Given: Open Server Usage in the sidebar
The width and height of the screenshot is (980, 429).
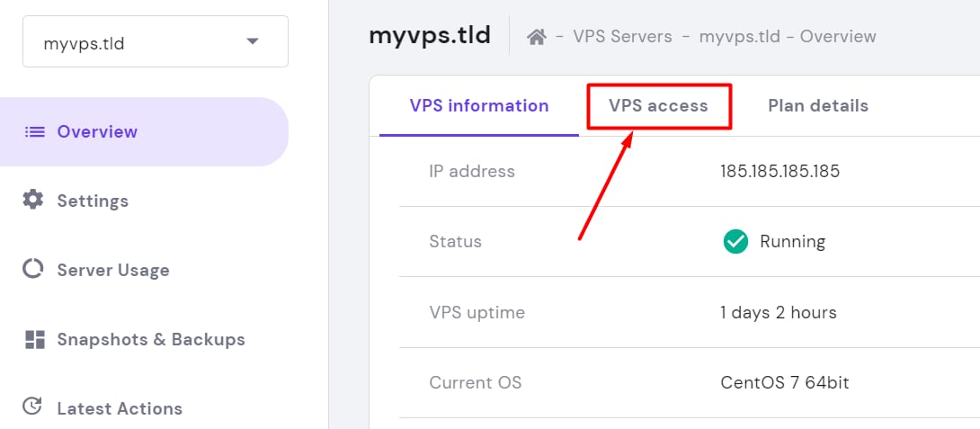Looking at the screenshot, I should coord(112,270).
